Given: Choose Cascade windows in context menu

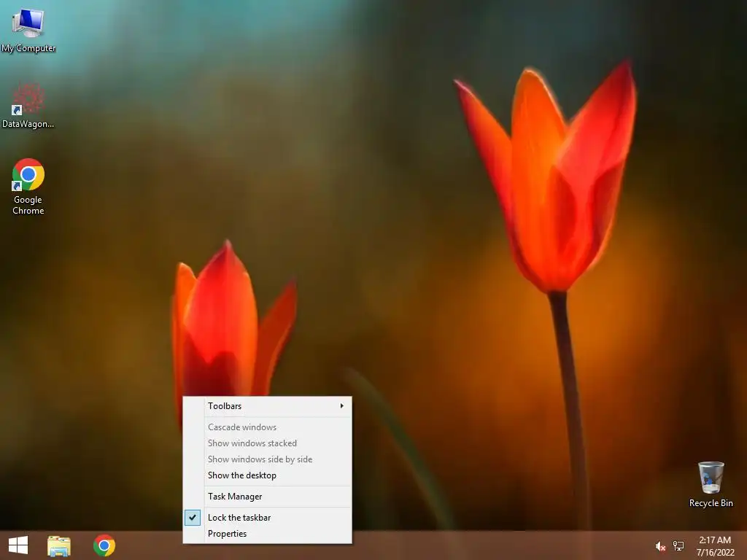Looking at the screenshot, I should (267, 427).
